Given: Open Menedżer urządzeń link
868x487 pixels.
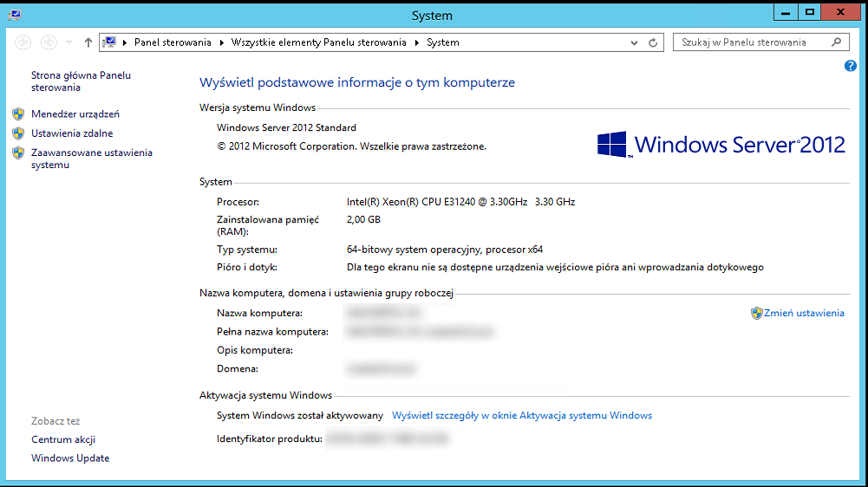Looking at the screenshot, I should point(75,114).
